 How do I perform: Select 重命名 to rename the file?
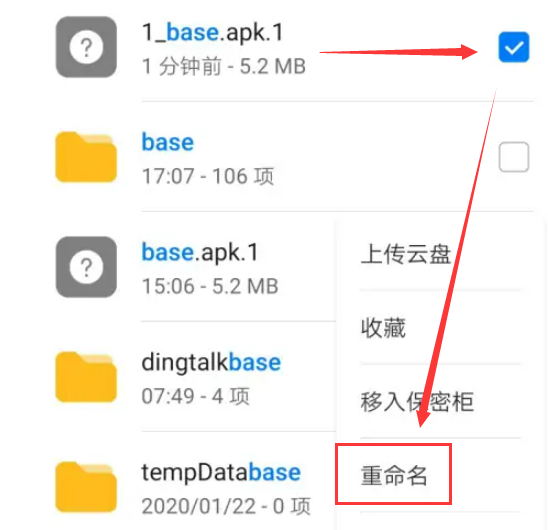pyautogui.click(x=394, y=475)
